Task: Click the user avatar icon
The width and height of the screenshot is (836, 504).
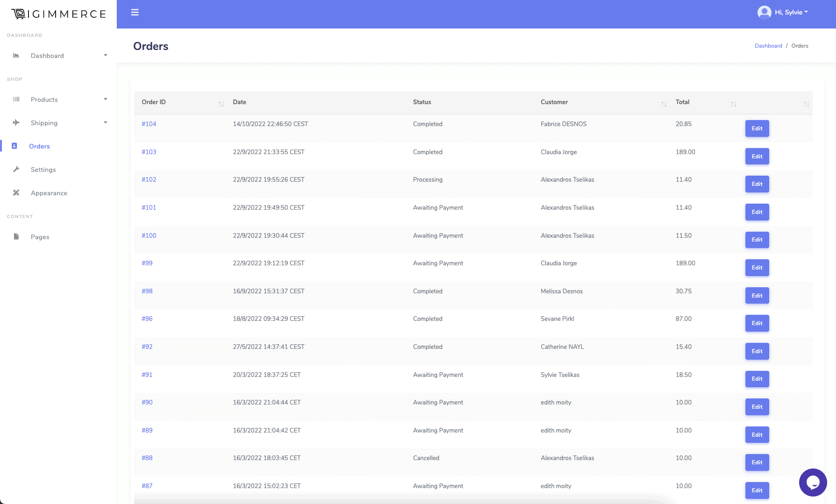Action: pos(764,13)
